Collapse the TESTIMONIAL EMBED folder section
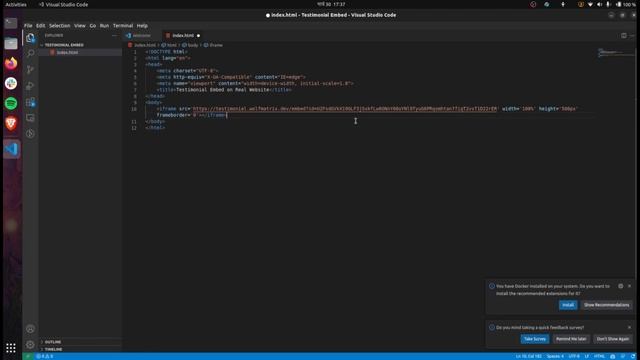The height and width of the screenshot is (360, 640). 64,45
